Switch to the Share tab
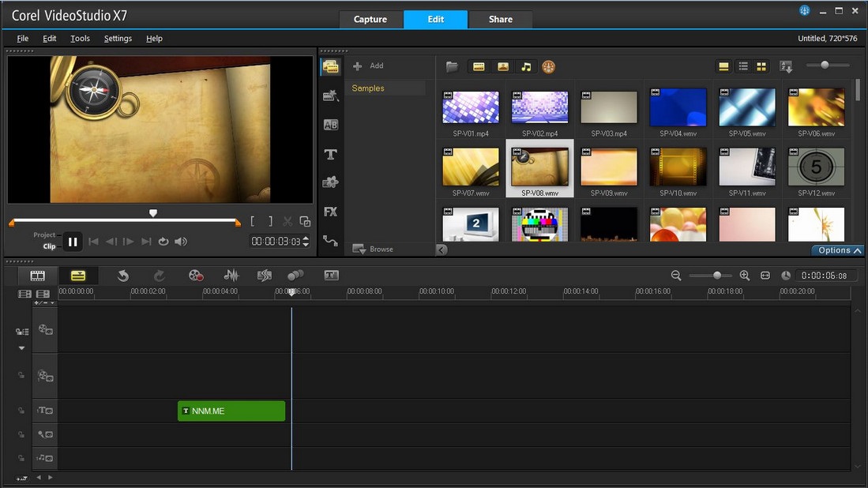This screenshot has width=868, height=488. coord(500,19)
